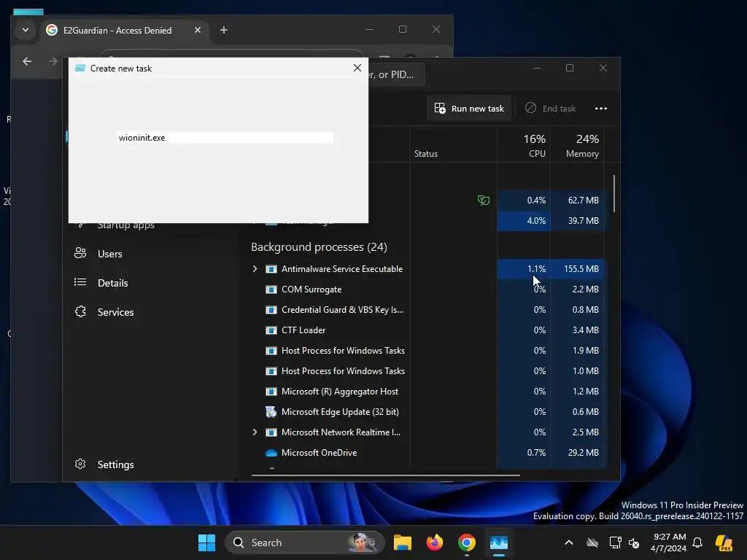Sort by Memory column header

pos(577,145)
